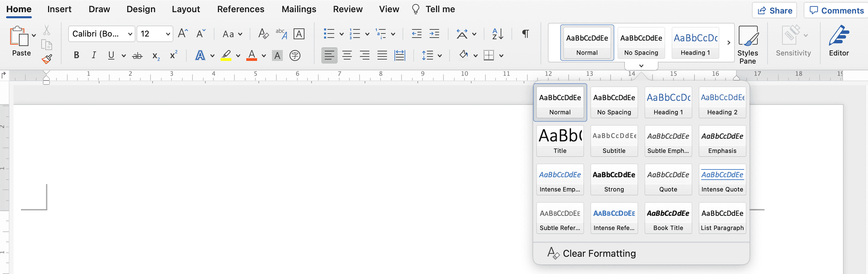The image size is (868, 274).
Task: Apply yellow text highlight color
Action: click(x=226, y=55)
